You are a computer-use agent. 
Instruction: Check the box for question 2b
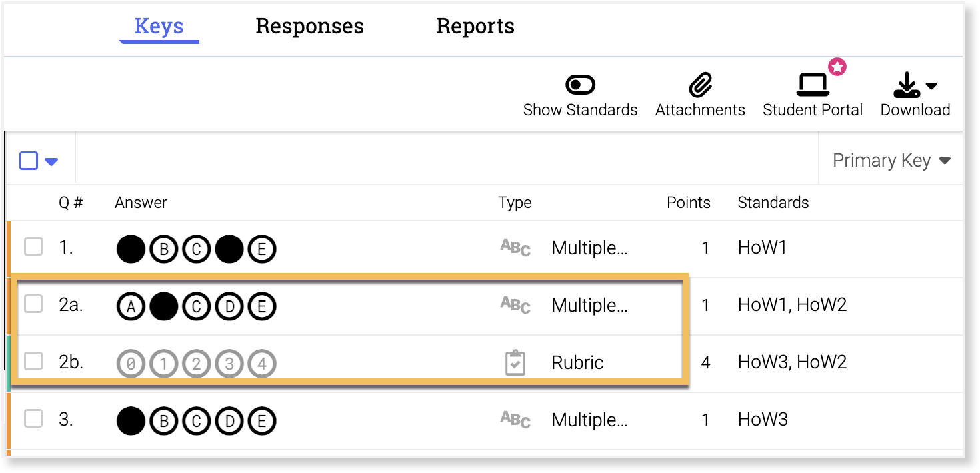[33, 362]
